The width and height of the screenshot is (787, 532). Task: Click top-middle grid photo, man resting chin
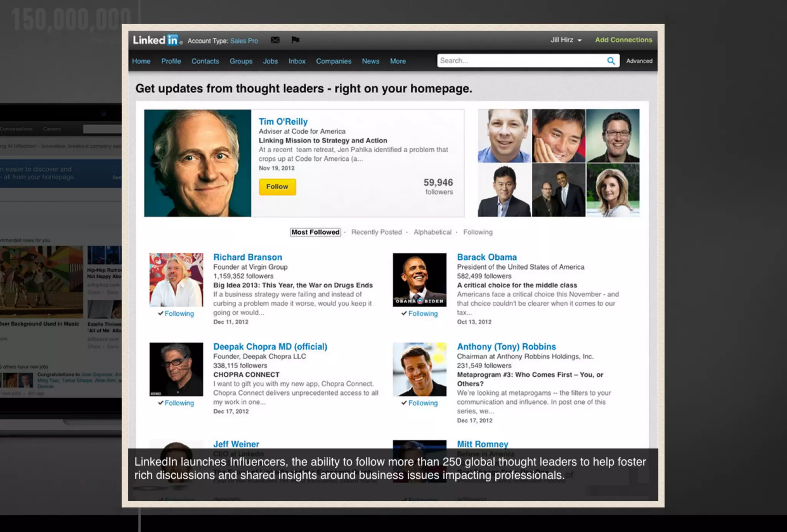558,136
